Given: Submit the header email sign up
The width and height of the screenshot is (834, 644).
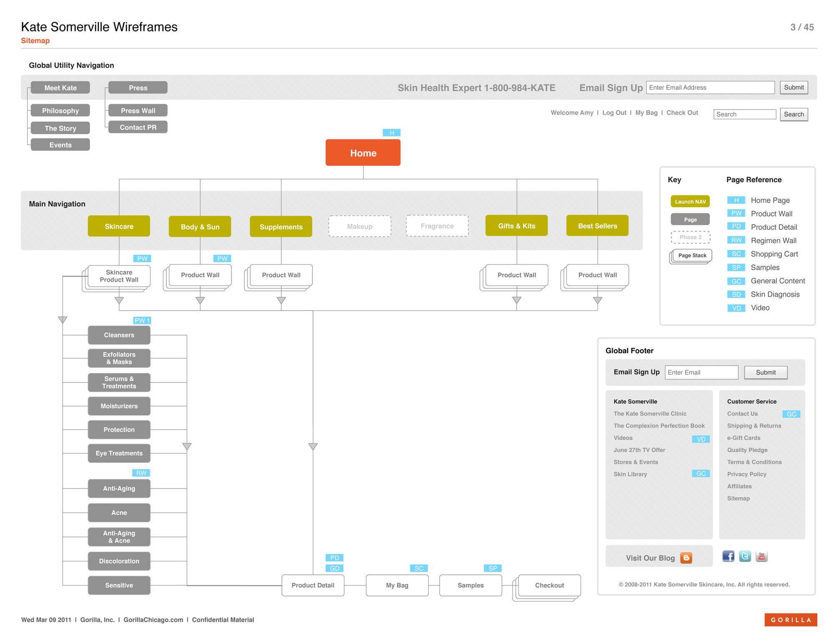Looking at the screenshot, I should [x=794, y=87].
